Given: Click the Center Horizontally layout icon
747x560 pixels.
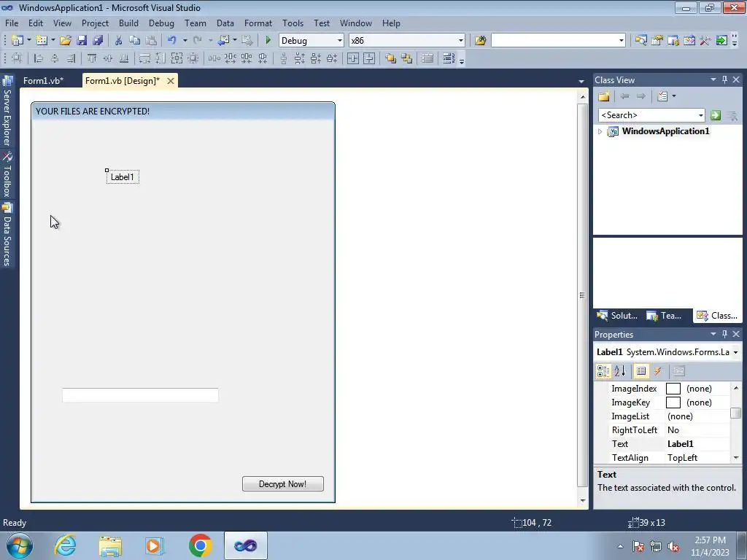Looking at the screenshot, I should [353, 58].
